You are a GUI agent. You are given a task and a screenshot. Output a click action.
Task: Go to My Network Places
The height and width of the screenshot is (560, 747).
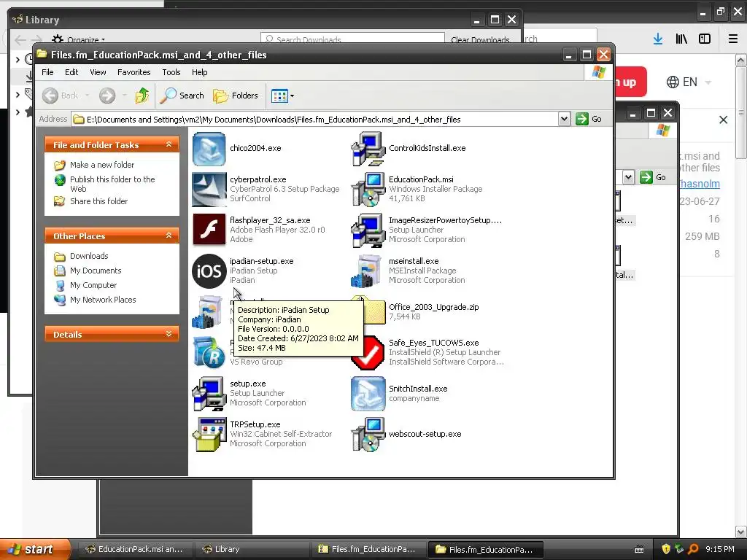click(103, 300)
